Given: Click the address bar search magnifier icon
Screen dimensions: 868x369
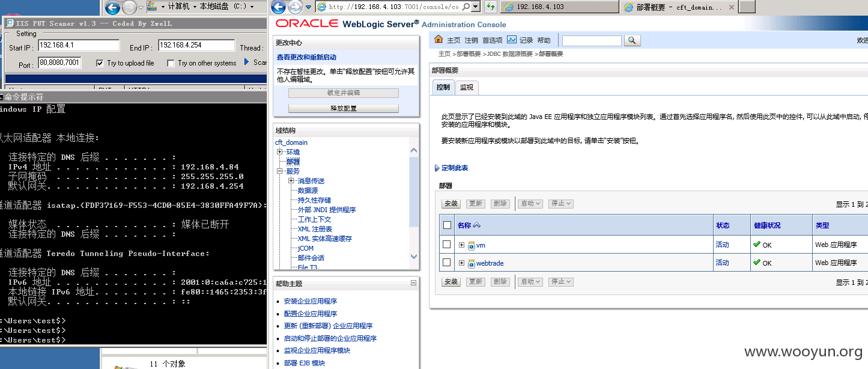Looking at the screenshot, I should pyautogui.click(x=467, y=7).
